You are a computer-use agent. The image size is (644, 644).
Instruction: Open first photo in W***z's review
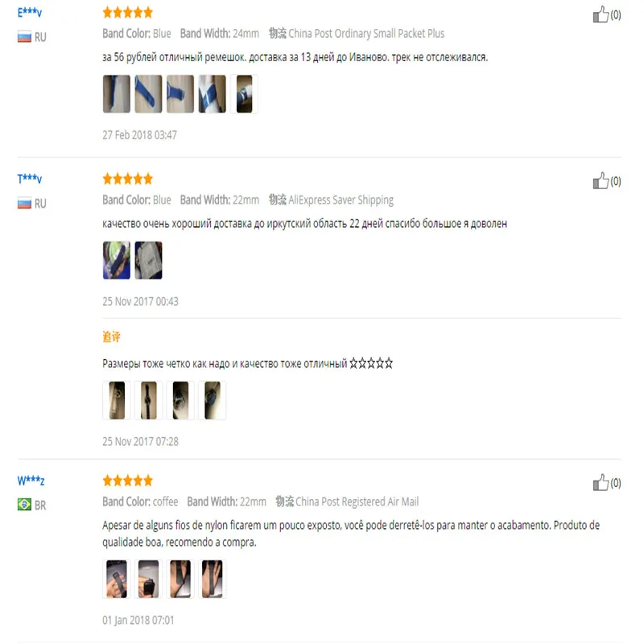pyautogui.click(x=117, y=579)
